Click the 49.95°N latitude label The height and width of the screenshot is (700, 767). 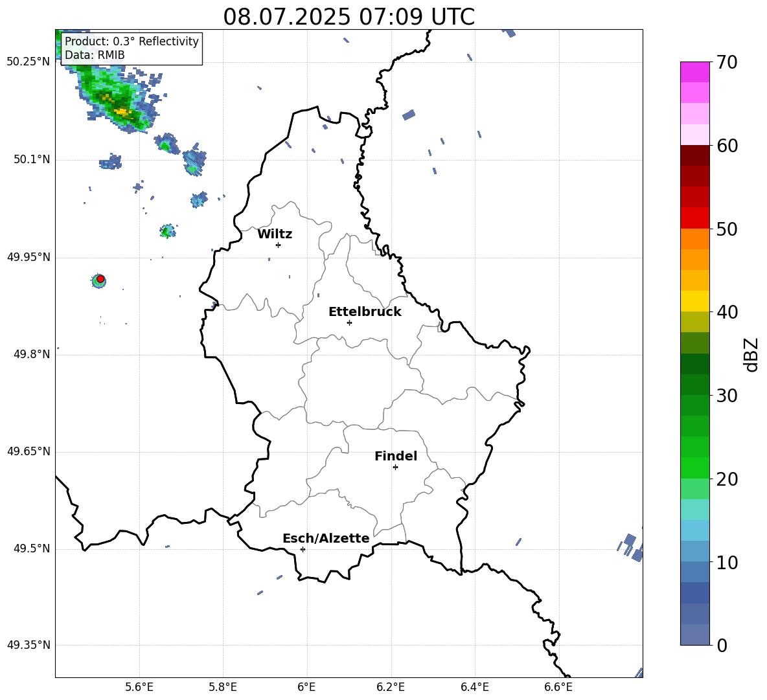click(29, 257)
